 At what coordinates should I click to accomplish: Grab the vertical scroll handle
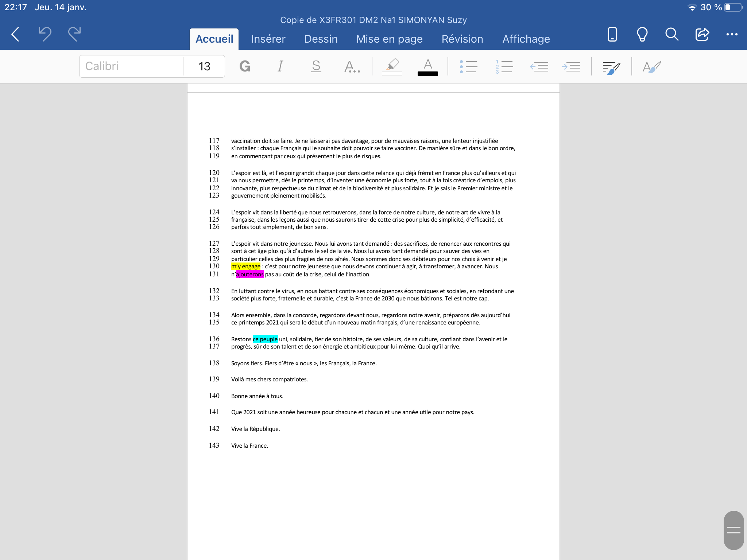coord(734,530)
